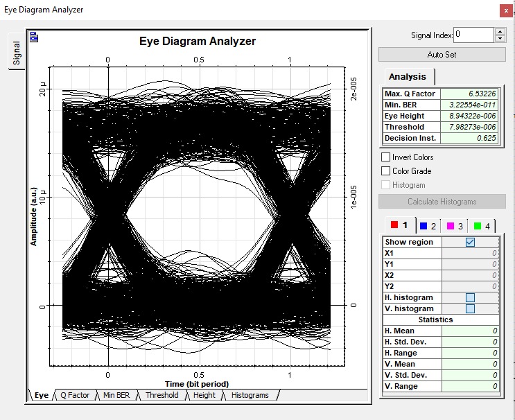
Task: Enable Invert Colors checkbox
Action: (385, 157)
